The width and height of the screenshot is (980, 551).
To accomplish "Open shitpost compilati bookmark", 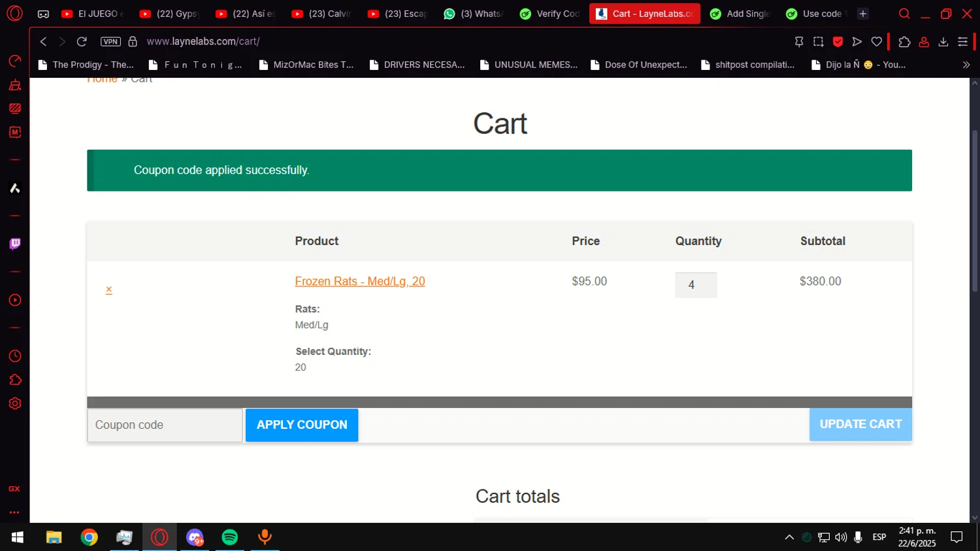I will [748, 65].
